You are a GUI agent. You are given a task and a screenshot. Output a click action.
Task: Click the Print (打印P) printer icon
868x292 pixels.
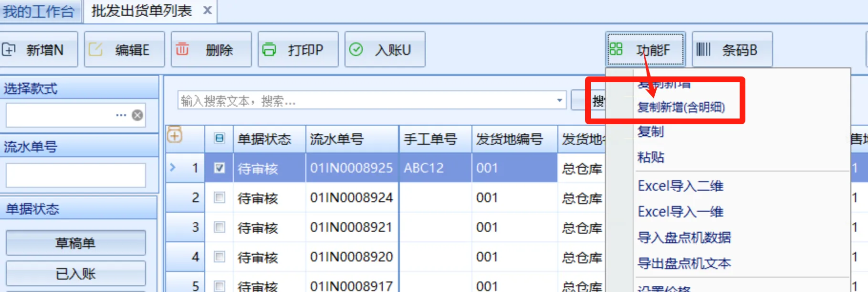click(269, 49)
